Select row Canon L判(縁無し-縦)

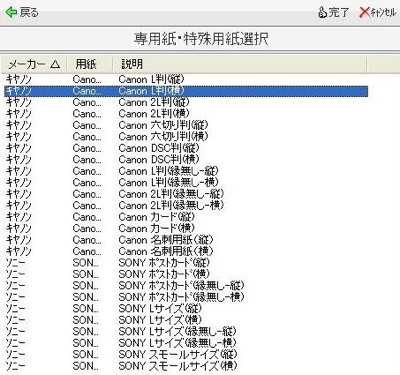point(186,171)
